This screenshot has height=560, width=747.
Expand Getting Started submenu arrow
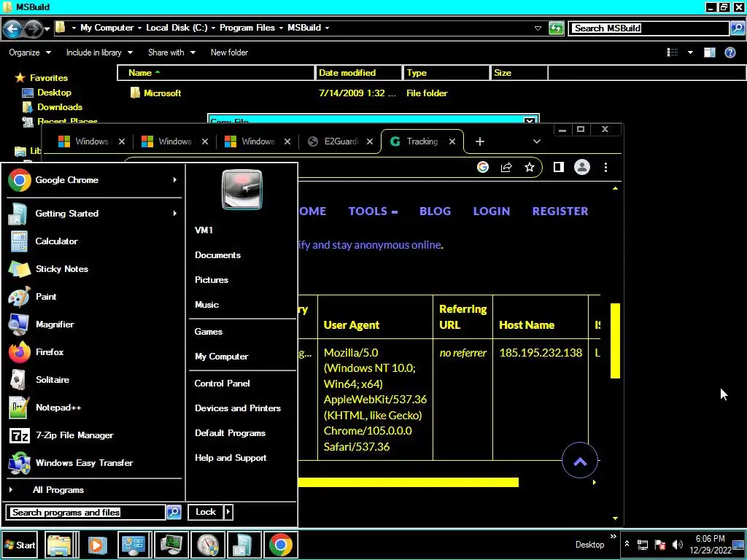tap(175, 214)
